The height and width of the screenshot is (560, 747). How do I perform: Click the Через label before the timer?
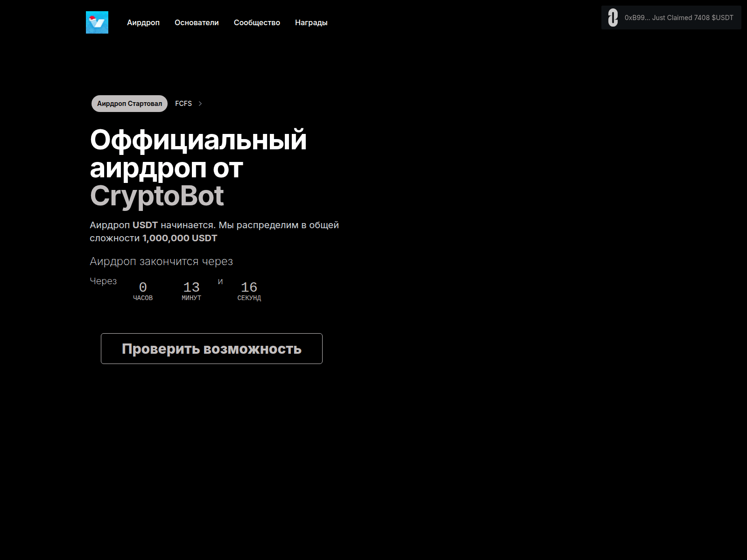coord(103,281)
